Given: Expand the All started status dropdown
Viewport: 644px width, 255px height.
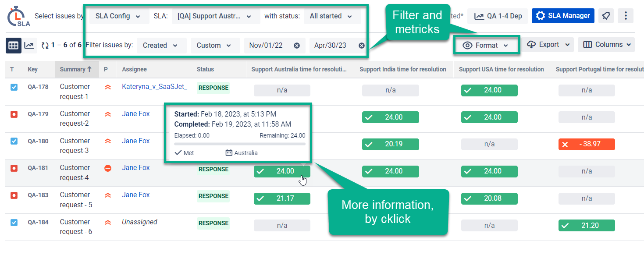Looking at the screenshot, I should [332, 16].
